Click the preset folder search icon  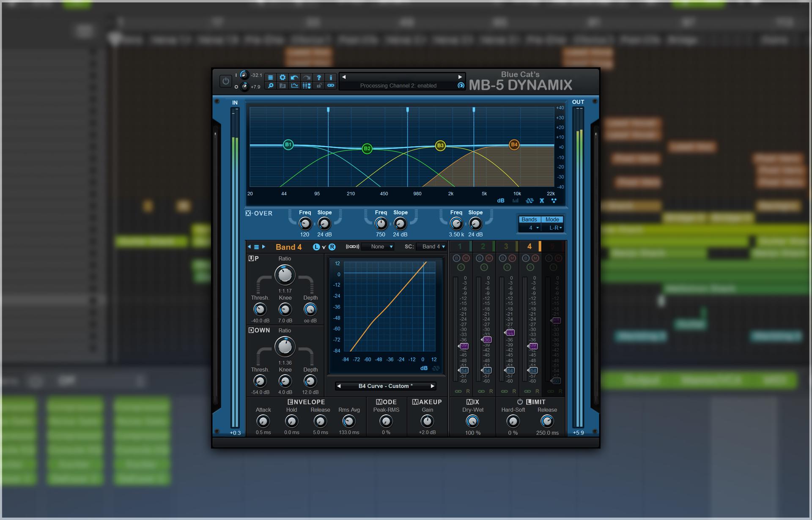(x=283, y=86)
